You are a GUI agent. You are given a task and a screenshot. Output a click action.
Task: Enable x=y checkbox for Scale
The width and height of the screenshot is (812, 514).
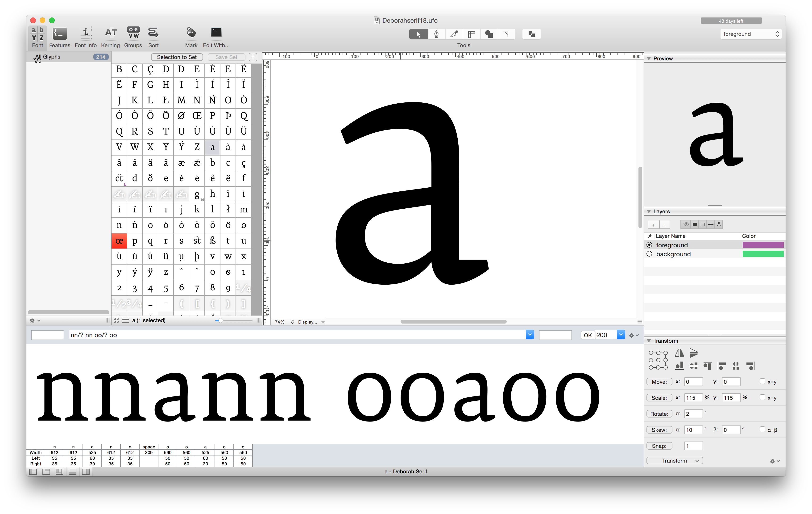pyautogui.click(x=762, y=397)
